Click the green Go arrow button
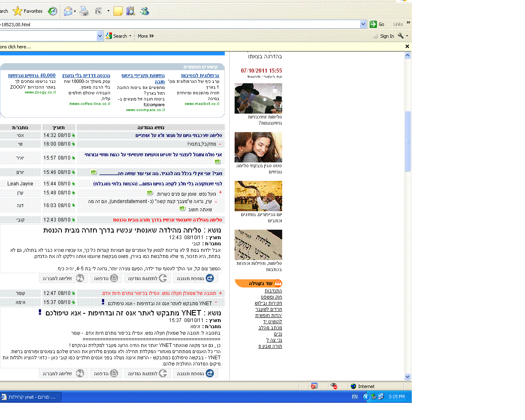The height and width of the screenshot is (420, 525). 373,24
